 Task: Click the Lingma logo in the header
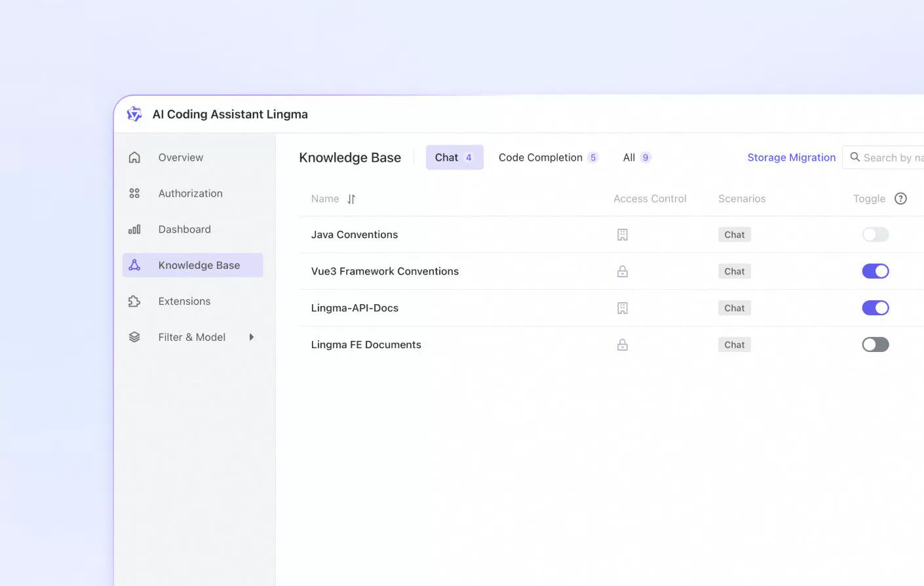click(x=134, y=113)
